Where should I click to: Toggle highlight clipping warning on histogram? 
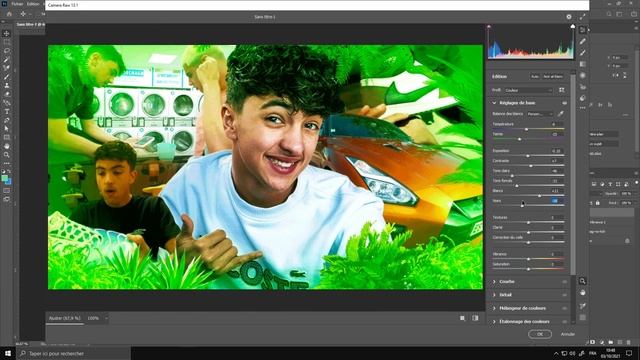point(573,27)
